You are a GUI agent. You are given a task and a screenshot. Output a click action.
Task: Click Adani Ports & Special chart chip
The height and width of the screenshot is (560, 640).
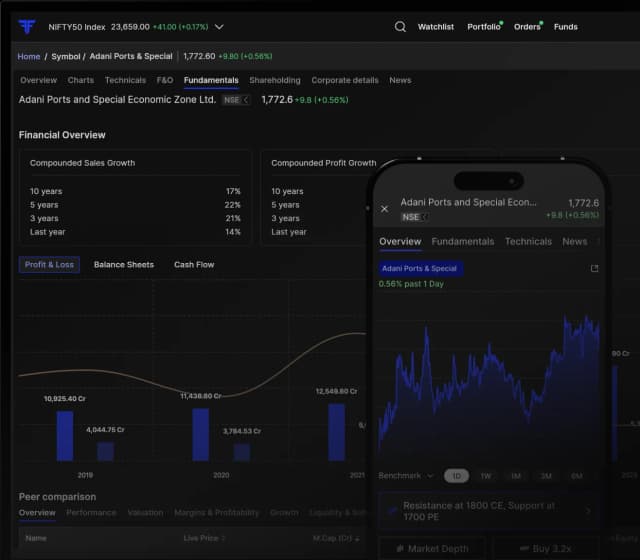(420, 269)
